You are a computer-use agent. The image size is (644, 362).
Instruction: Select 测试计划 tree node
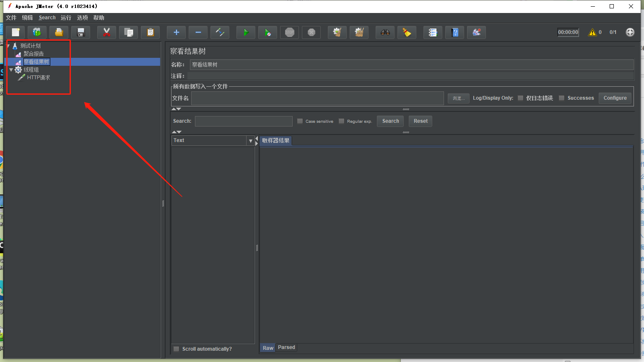[30, 46]
